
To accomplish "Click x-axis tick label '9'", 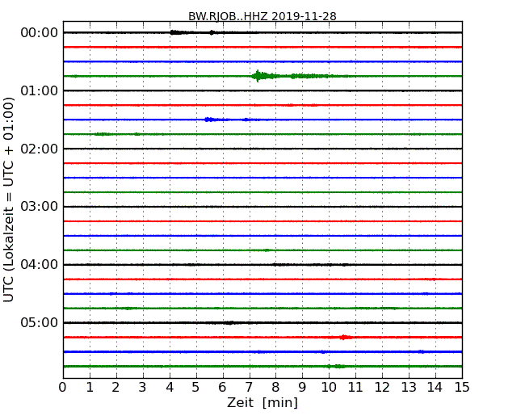I will tap(302, 387).
